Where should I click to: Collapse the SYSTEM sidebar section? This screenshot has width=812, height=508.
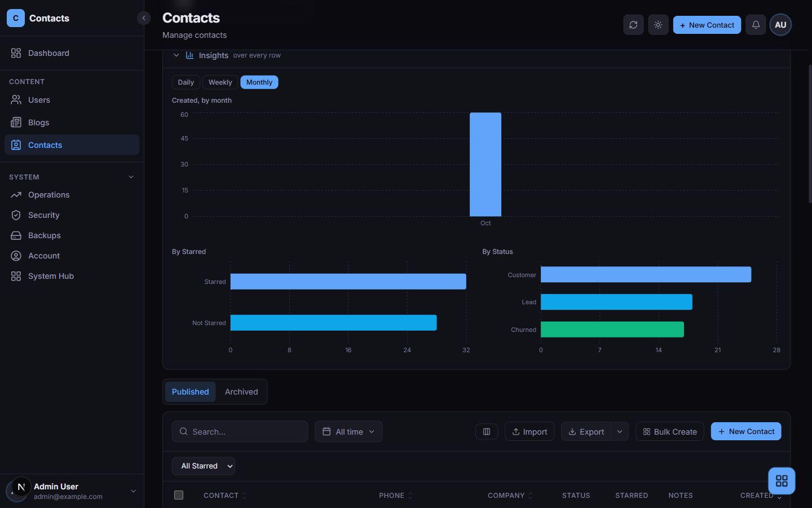(x=131, y=177)
